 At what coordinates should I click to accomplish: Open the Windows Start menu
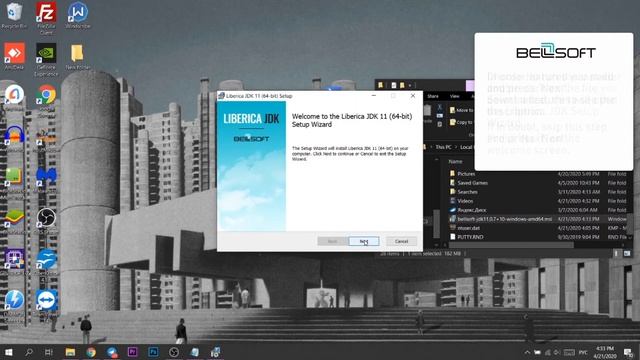8,352
